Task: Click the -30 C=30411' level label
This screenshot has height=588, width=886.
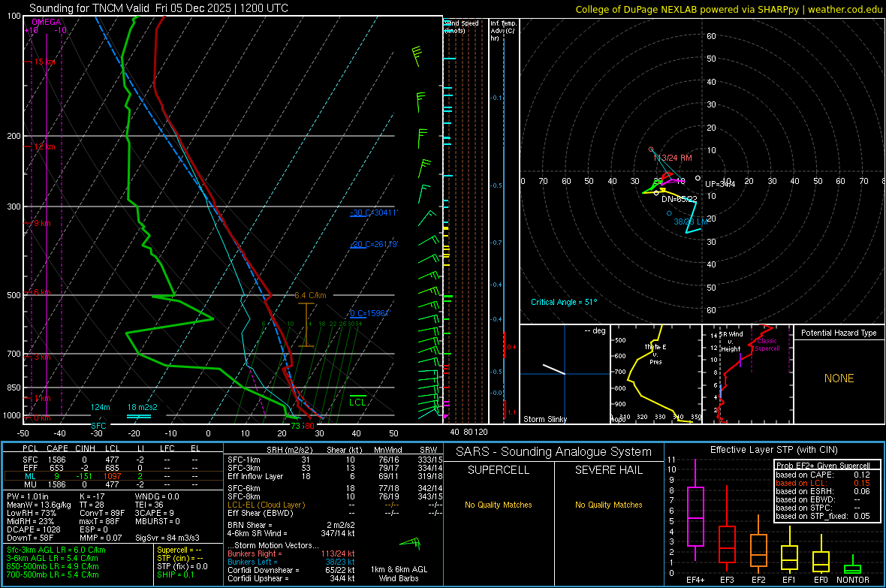Action: click(x=374, y=213)
